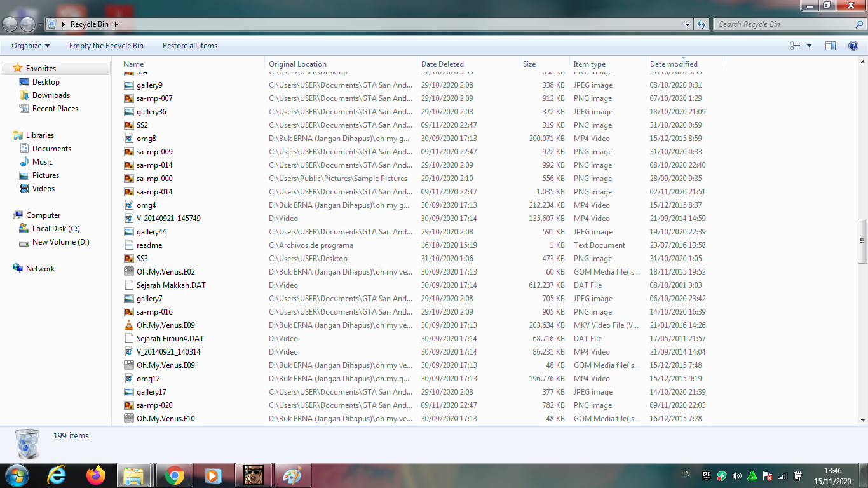868x488 pixels.
Task: Refresh the Recycle Bin address bar
Action: (702, 24)
